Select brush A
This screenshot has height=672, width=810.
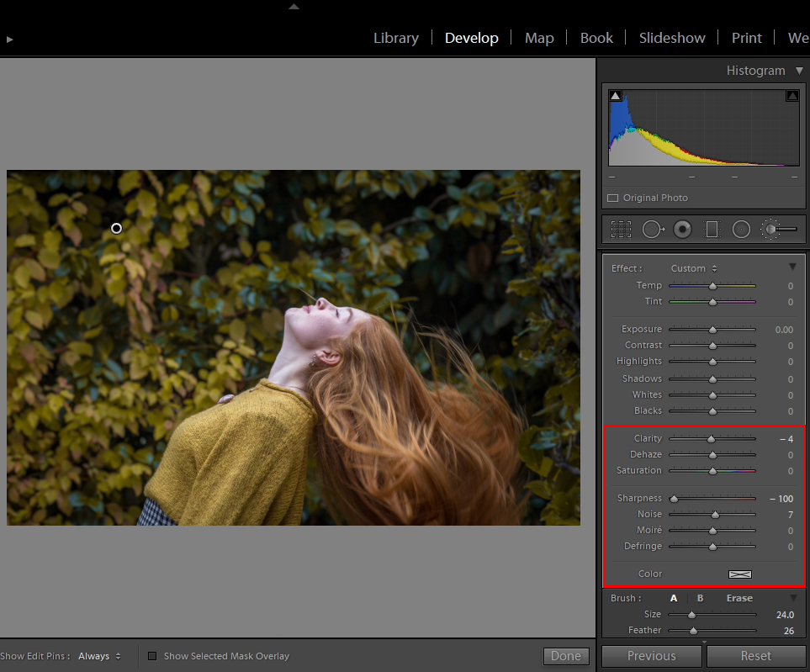pos(674,598)
